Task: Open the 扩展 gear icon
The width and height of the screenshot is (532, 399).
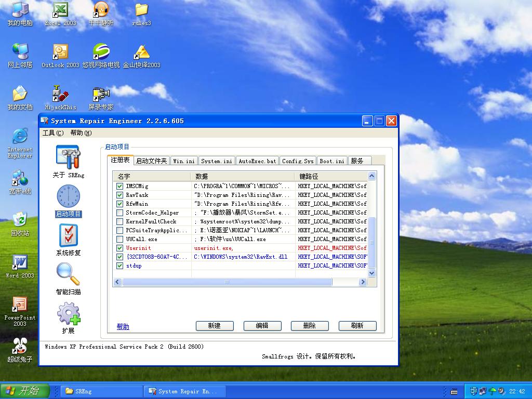Action: click(x=68, y=314)
